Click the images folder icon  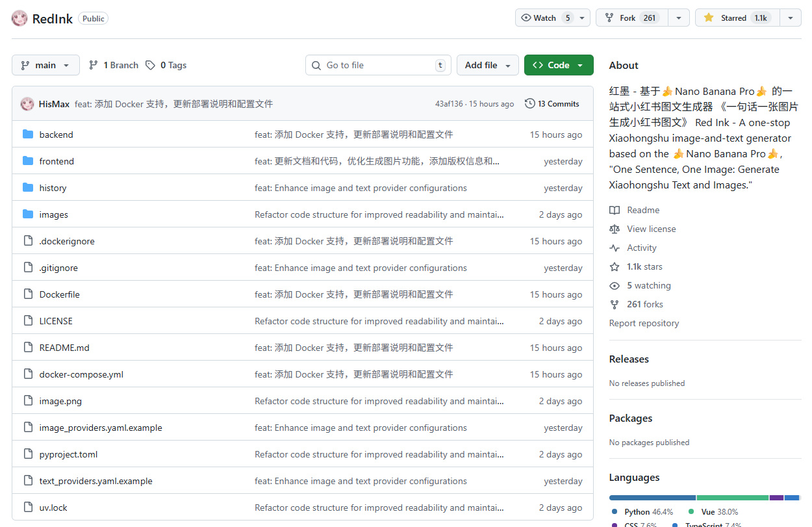tap(28, 214)
